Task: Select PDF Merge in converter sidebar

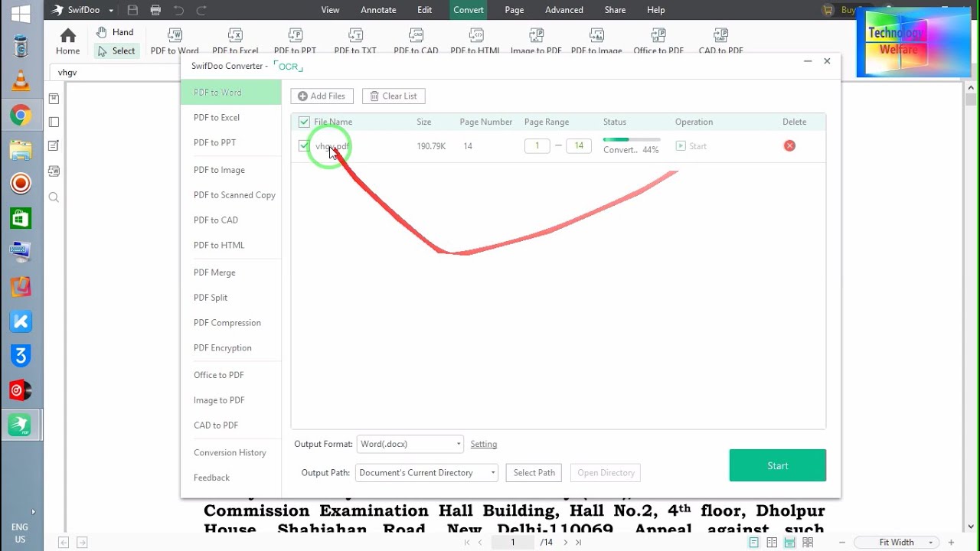Action: click(214, 272)
